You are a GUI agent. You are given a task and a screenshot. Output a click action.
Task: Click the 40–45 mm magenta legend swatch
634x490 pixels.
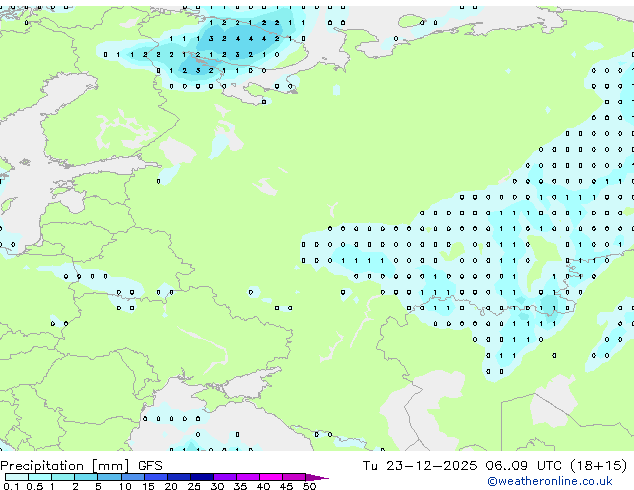[271, 477]
